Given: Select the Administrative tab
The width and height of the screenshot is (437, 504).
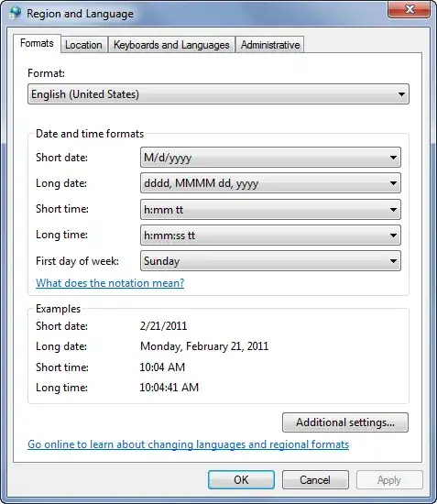Looking at the screenshot, I should pos(270,45).
